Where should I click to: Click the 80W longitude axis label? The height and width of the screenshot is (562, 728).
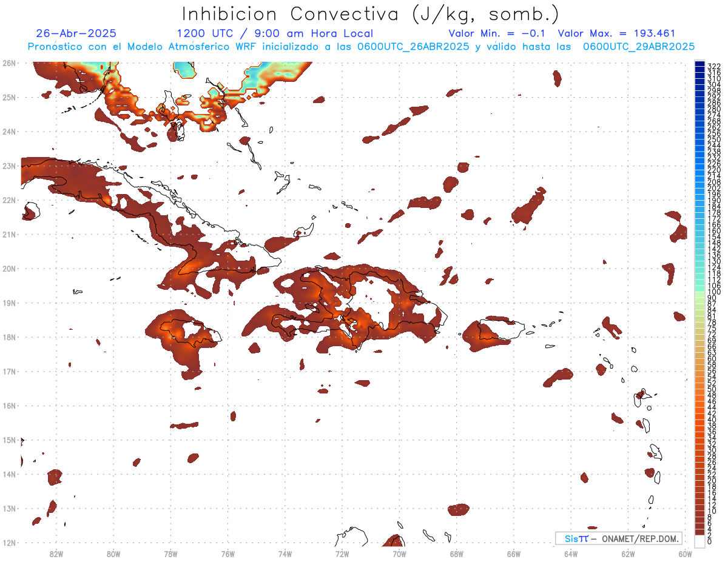tap(113, 553)
